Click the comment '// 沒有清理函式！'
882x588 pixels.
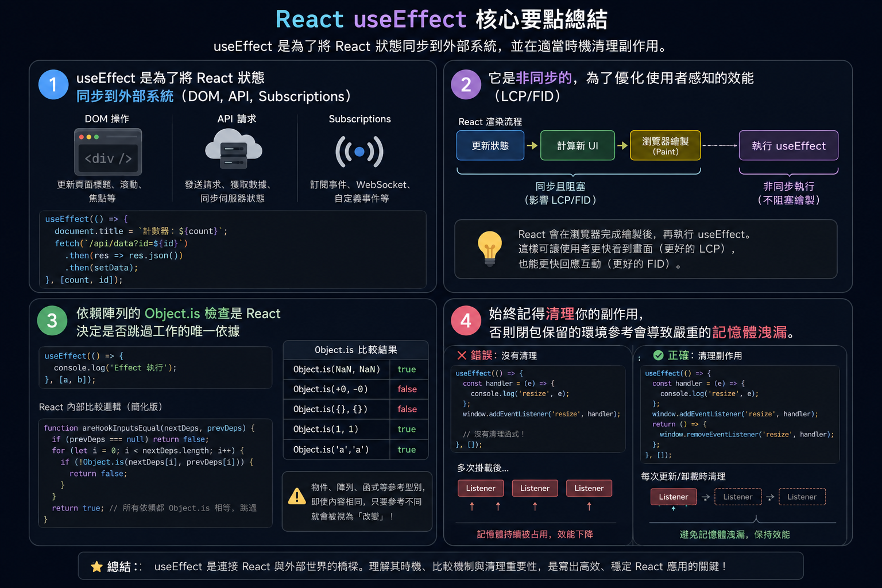pyautogui.click(x=494, y=434)
